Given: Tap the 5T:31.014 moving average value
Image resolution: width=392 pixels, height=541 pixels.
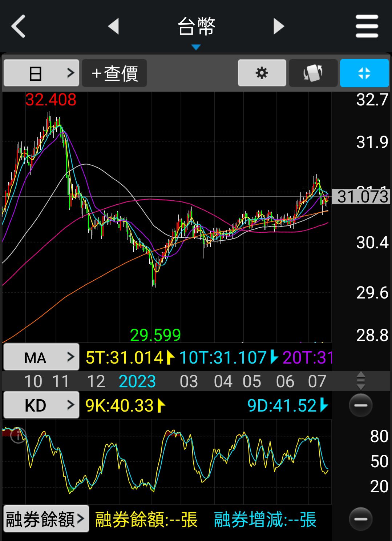Looking at the screenshot, I should click(125, 357).
